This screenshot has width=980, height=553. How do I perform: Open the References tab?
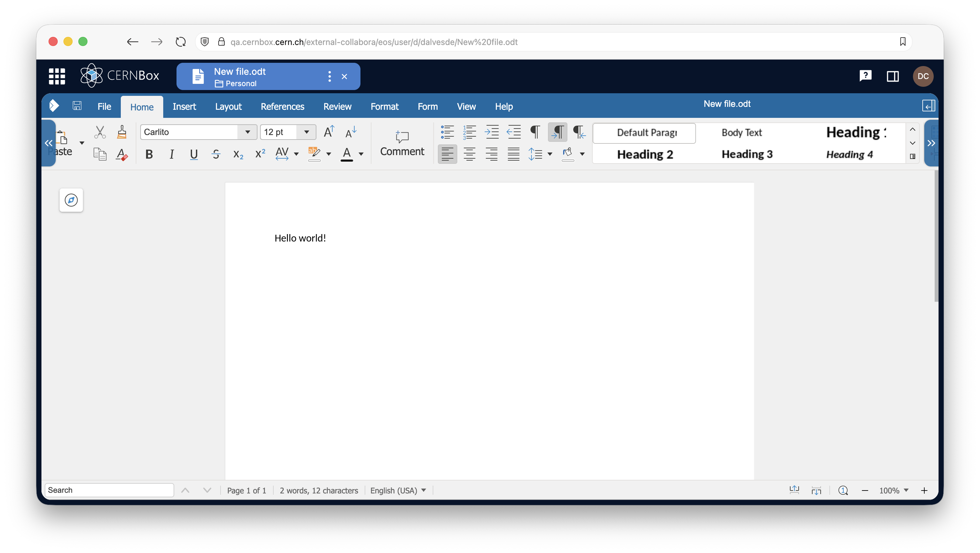[x=282, y=107]
